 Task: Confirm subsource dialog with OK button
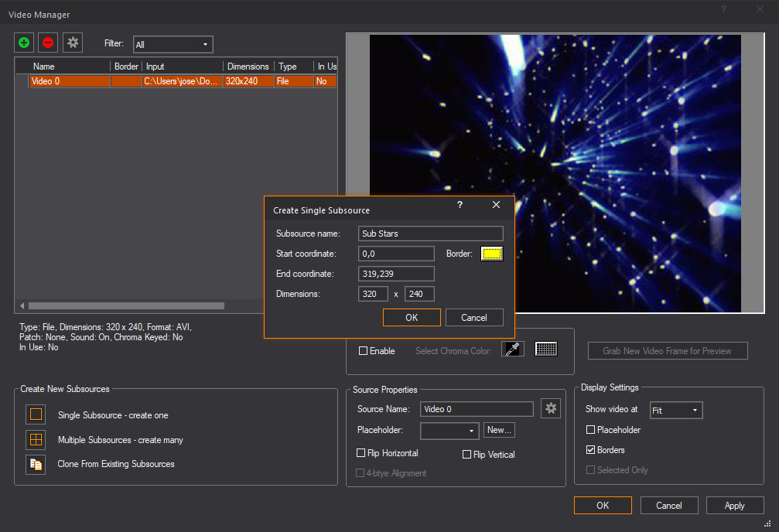412,318
